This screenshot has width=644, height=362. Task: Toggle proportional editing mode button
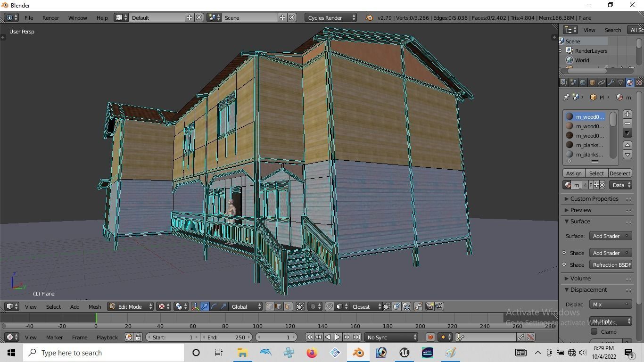(x=315, y=306)
